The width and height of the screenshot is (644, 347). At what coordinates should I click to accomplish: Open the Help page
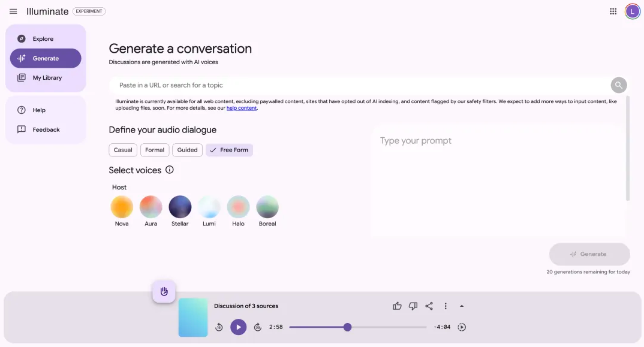(46, 110)
